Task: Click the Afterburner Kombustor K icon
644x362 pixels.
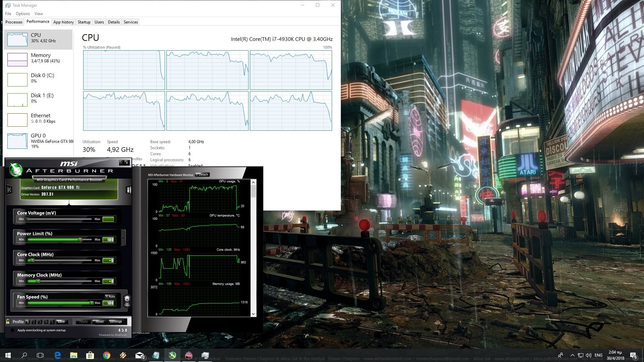Action: [x=9, y=190]
